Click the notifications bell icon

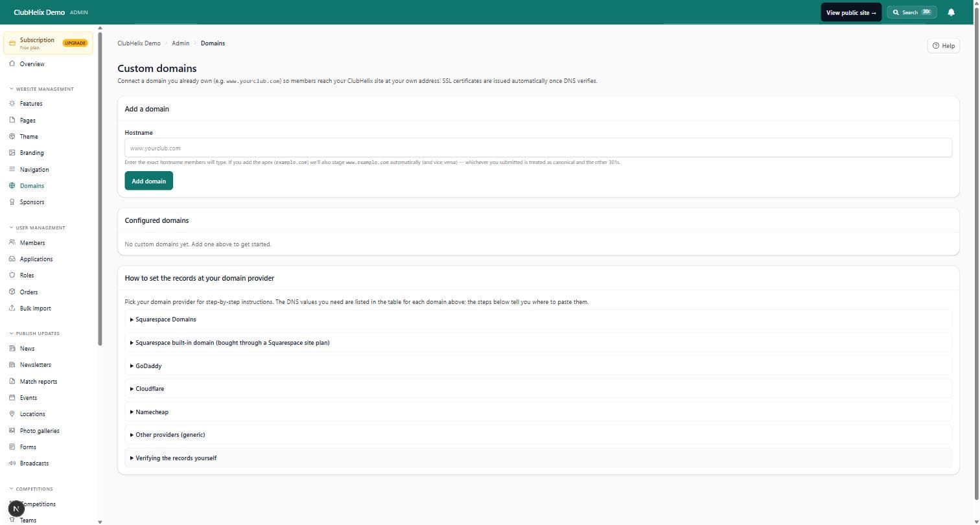951,12
